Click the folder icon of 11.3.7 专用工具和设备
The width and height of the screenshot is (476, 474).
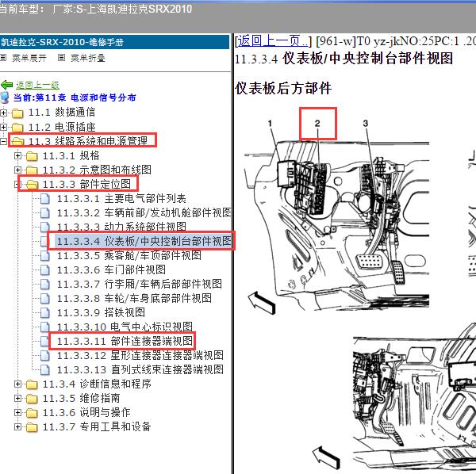click(32, 427)
